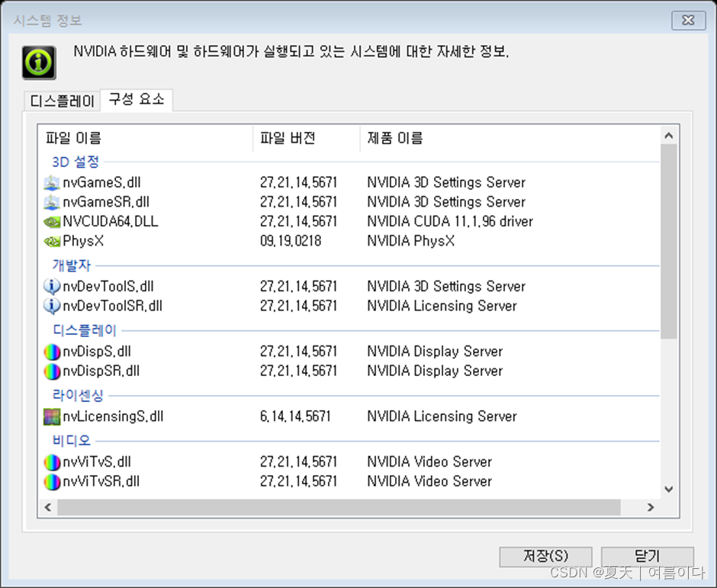Click the vertical scrollbar thumb

pos(668,242)
